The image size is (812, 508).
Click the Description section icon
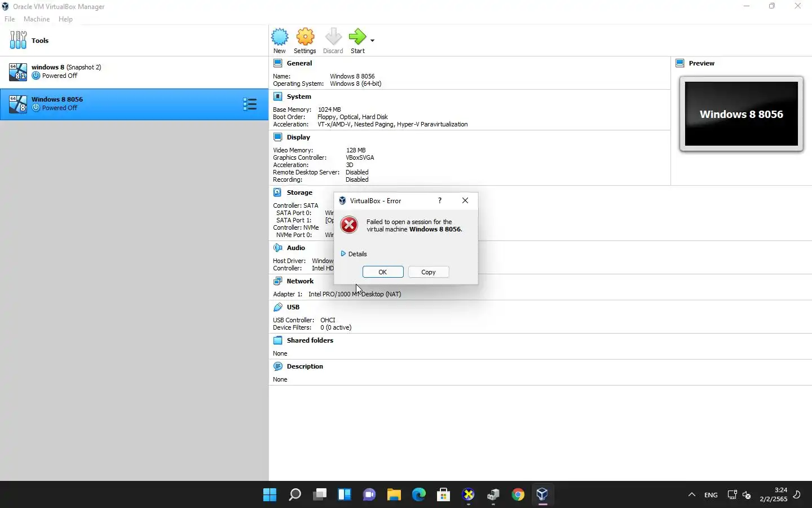click(x=278, y=366)
